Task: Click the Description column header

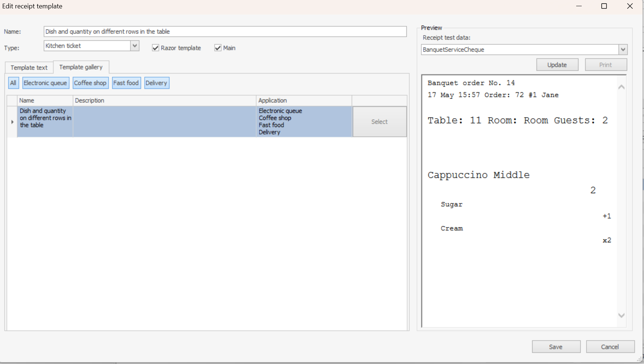Action: tap(165, 101)
